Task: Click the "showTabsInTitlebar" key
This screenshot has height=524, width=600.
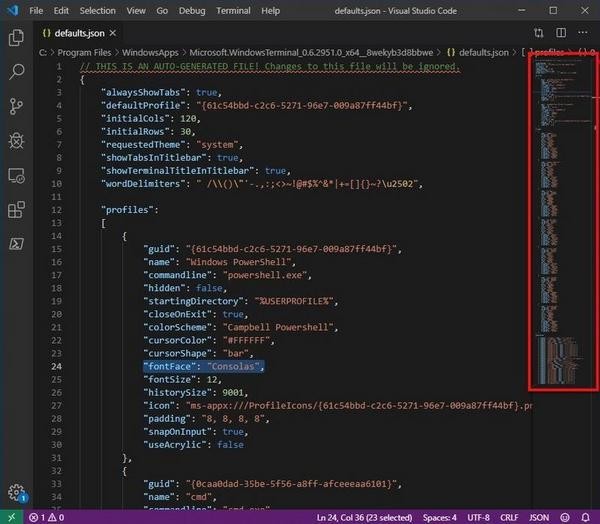Action: [x=153, y=158]
